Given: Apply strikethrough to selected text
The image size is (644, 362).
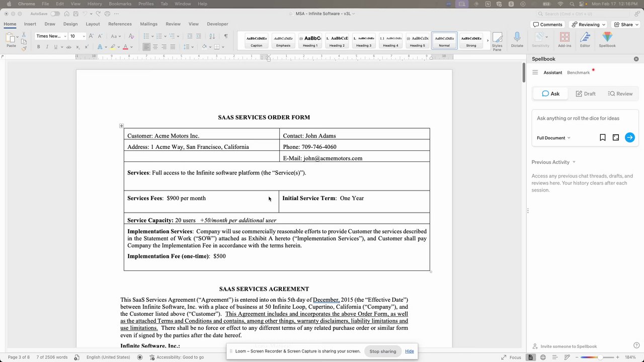Looking at the screenshot, I should tap(68, 47).
